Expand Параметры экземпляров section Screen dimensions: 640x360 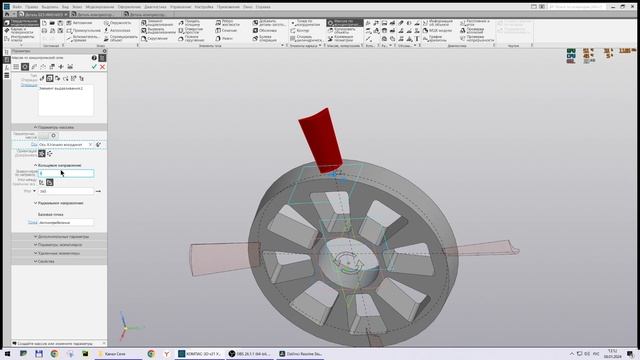click(59, 244)
